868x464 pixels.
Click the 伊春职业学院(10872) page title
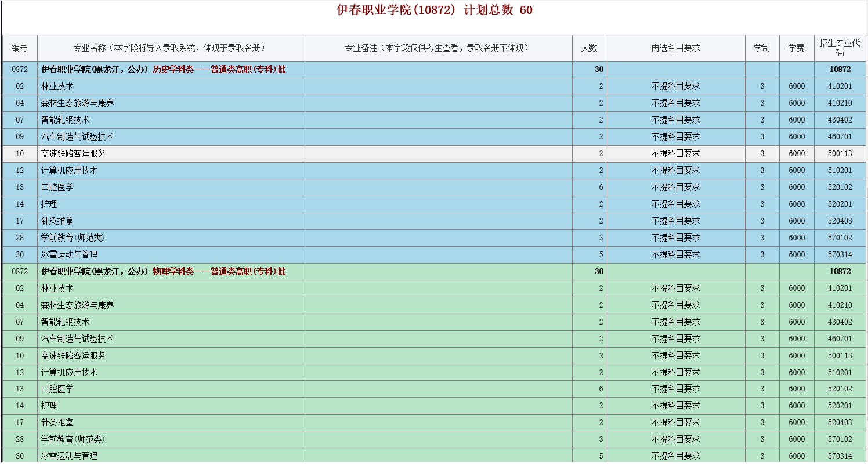434,10
